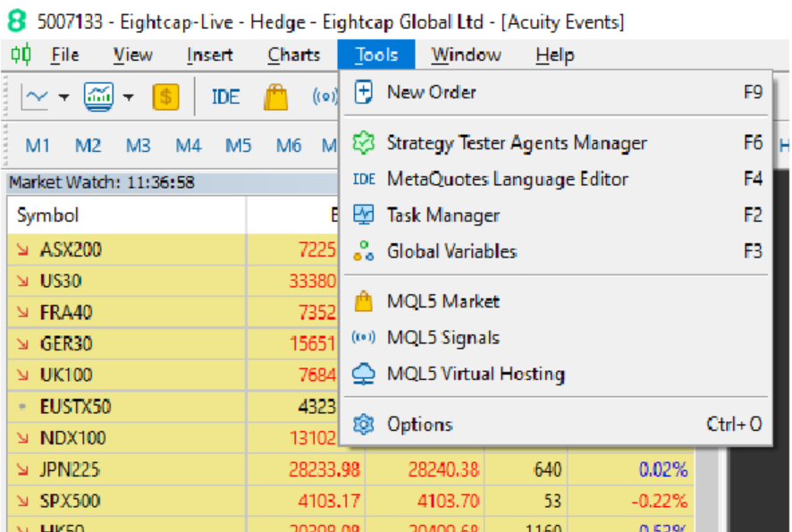
Task: Click the down arrow icon beside GER30
Action: coord(22,343)
